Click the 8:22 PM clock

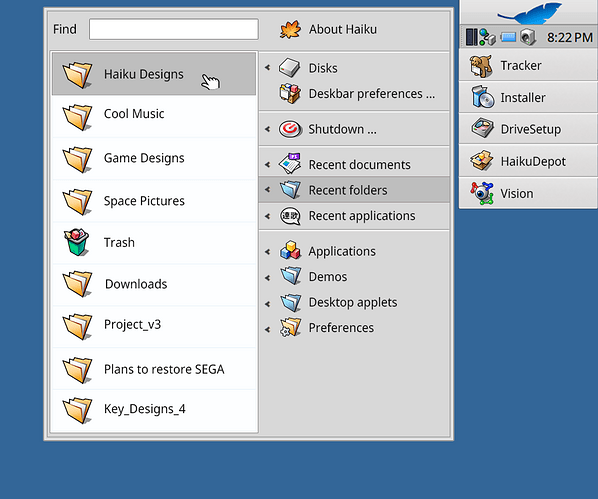570,37
